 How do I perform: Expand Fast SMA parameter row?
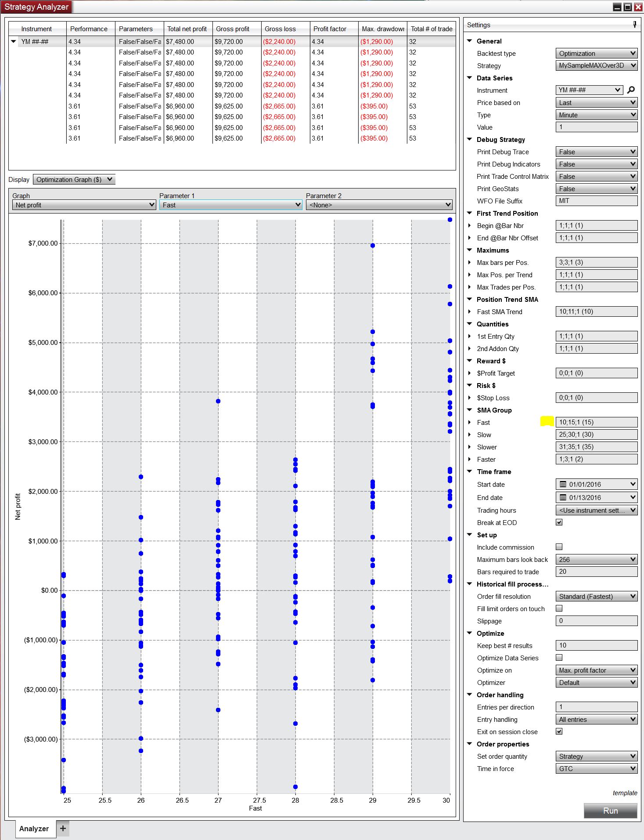click(469, 311)
